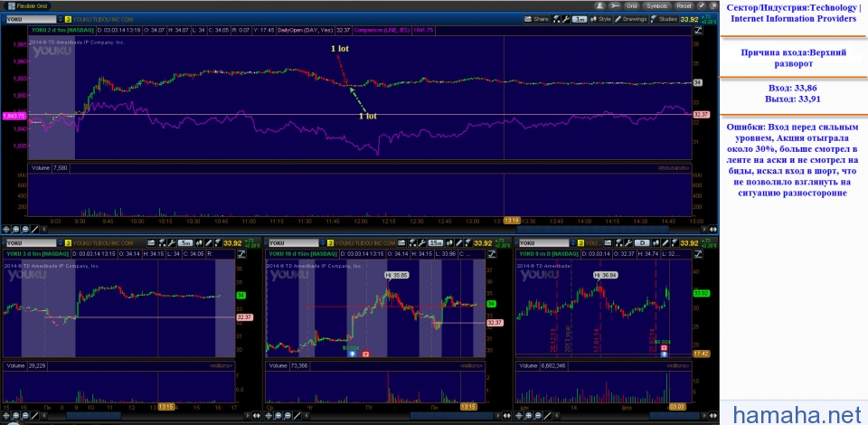This screenshot has height=425, width=868.
Task: Select the crosshair pan tool below the 1m chart
Action: (x=6, y=229)
